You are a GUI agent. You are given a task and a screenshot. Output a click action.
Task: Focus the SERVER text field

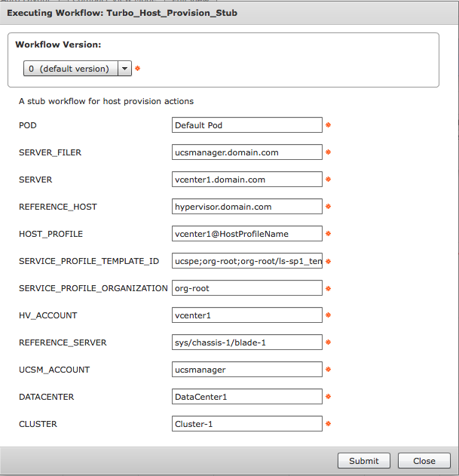[247, 180]
